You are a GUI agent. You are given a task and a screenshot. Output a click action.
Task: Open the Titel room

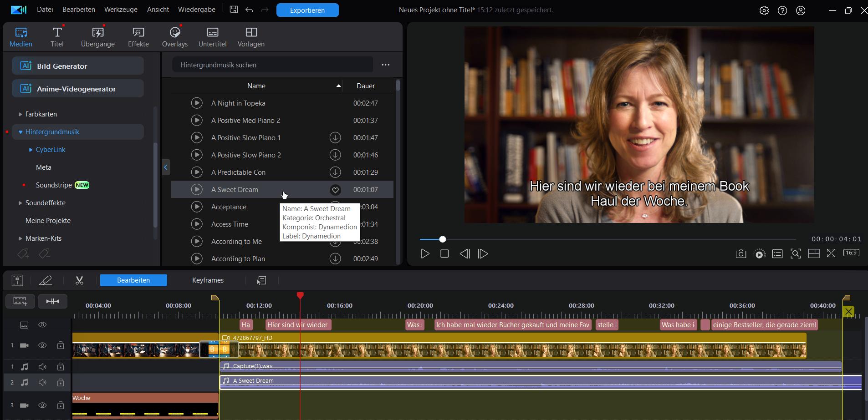tap(57, 37)
